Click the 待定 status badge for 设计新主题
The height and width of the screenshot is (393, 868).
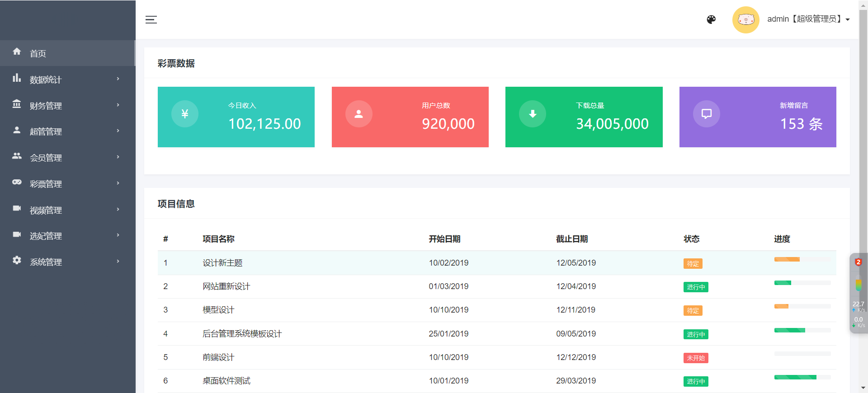(693, 263)
